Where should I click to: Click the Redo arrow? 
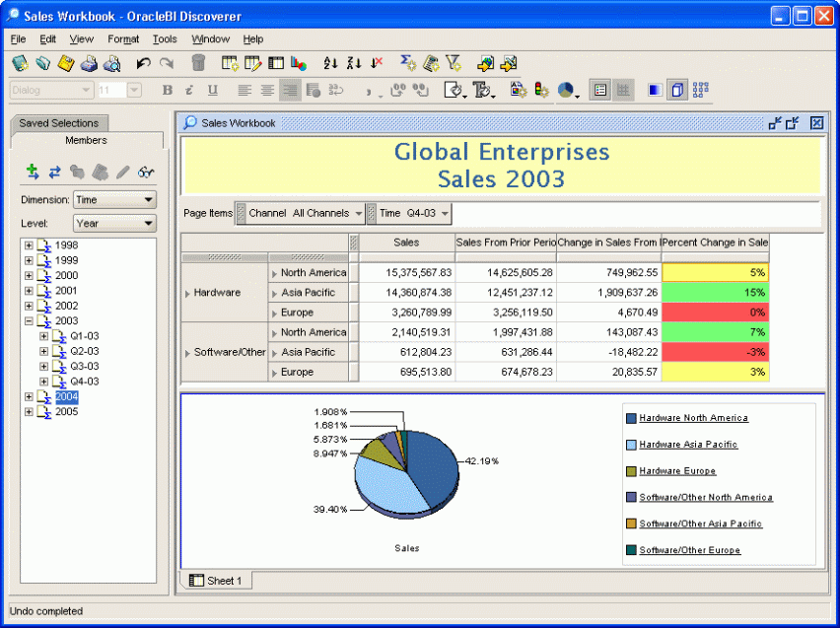[167, 63]
